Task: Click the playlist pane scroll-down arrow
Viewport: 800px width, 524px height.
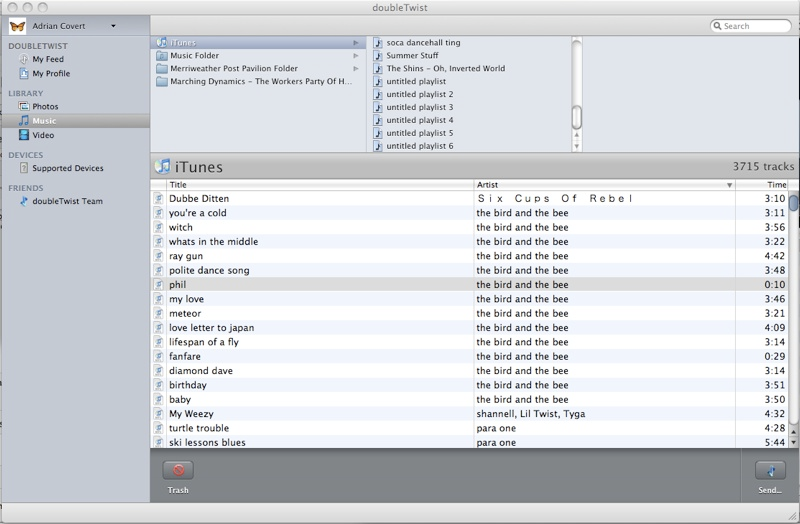Action: 577,146
